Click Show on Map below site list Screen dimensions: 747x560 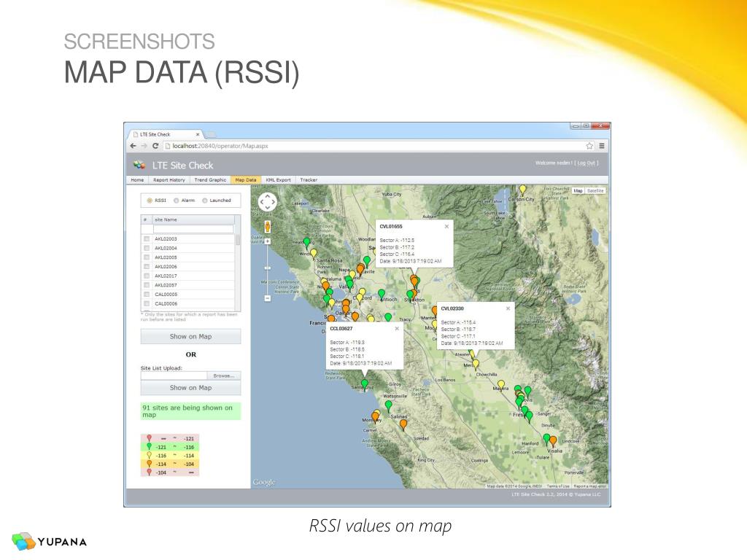190,336
